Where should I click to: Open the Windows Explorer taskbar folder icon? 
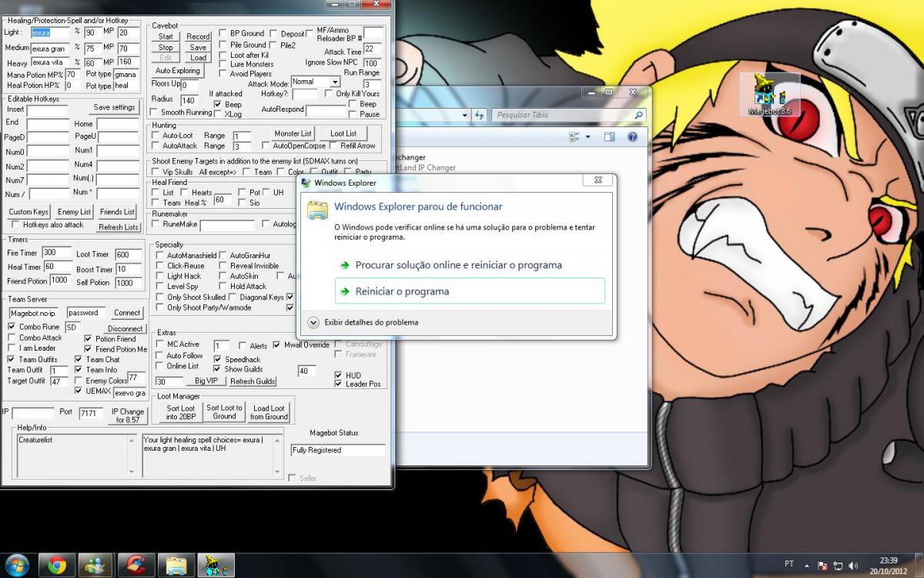coord(176,565)
